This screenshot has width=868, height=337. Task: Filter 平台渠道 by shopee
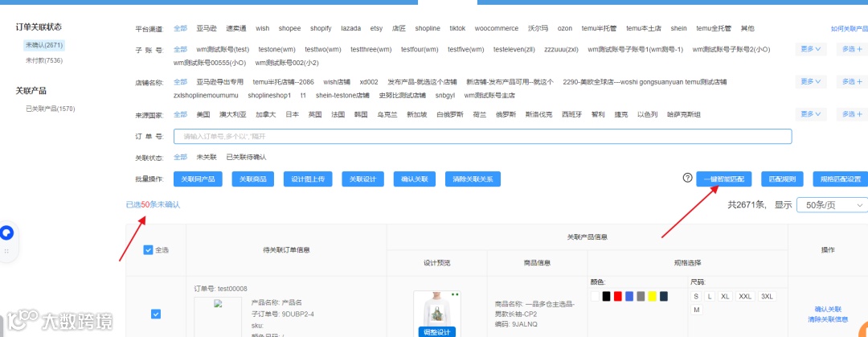[x=289, y=28]
